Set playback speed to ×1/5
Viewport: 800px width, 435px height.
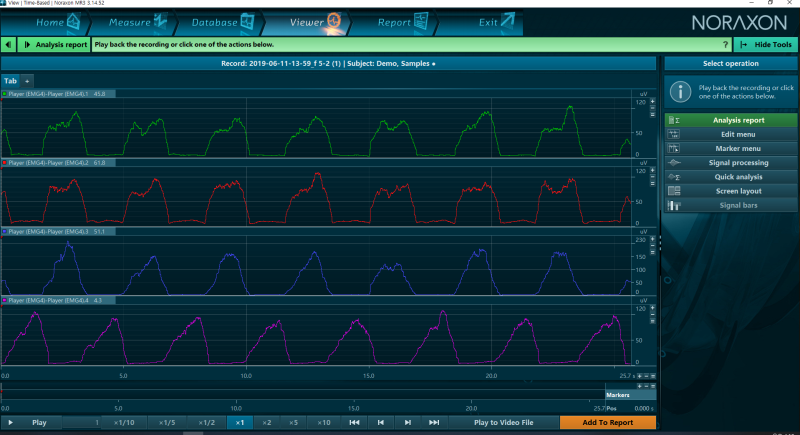(167, 423)
